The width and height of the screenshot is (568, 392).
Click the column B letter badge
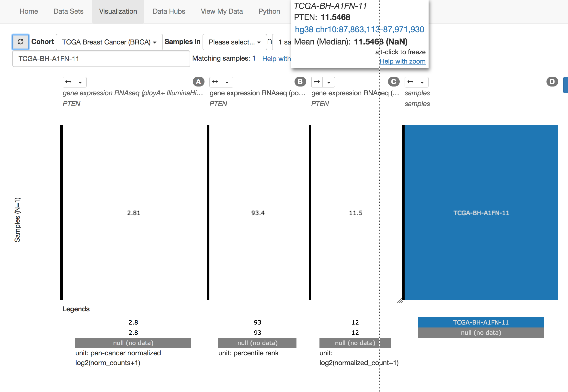[x=300, y=82]
